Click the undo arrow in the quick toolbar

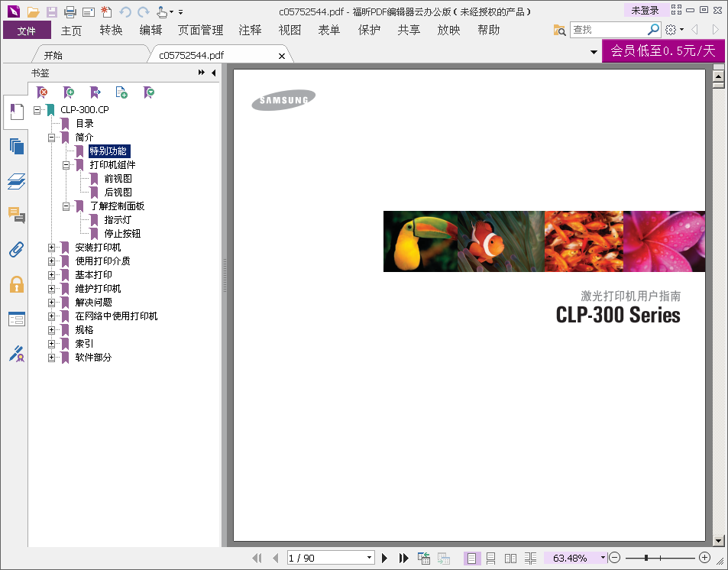coord(125,12)
